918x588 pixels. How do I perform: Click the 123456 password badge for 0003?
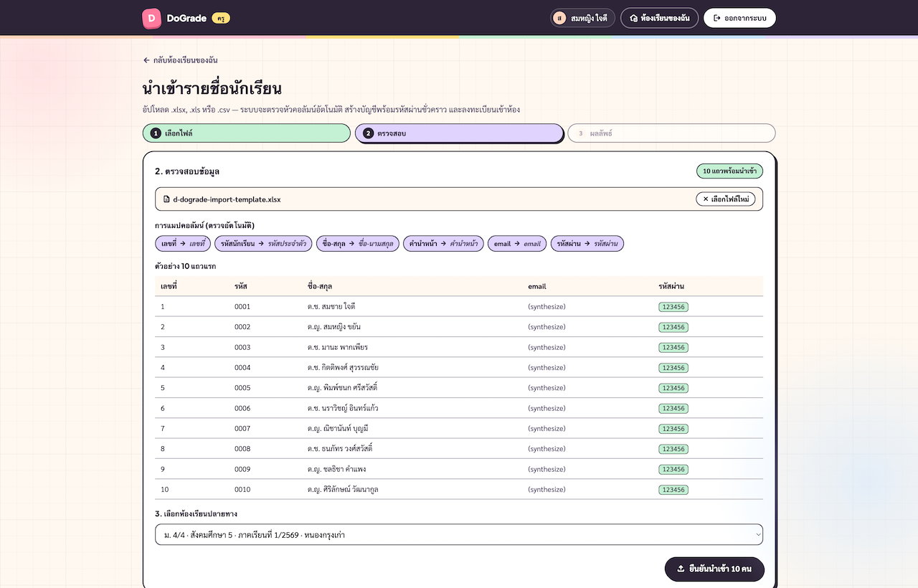point(673,348)
